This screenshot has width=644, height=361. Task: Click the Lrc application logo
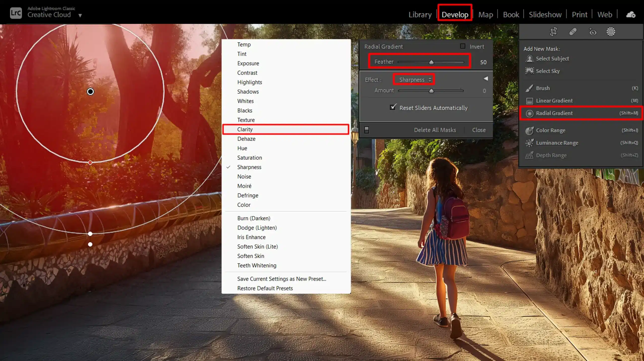16,13
